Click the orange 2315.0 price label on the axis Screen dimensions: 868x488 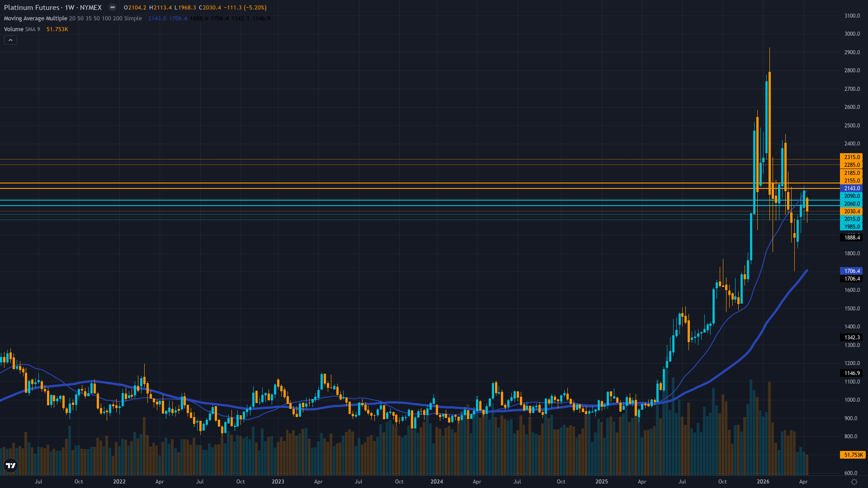click(852, 157)
